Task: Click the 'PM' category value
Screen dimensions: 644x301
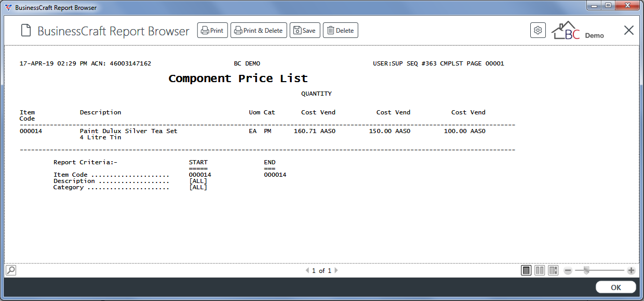Action: 267,131
